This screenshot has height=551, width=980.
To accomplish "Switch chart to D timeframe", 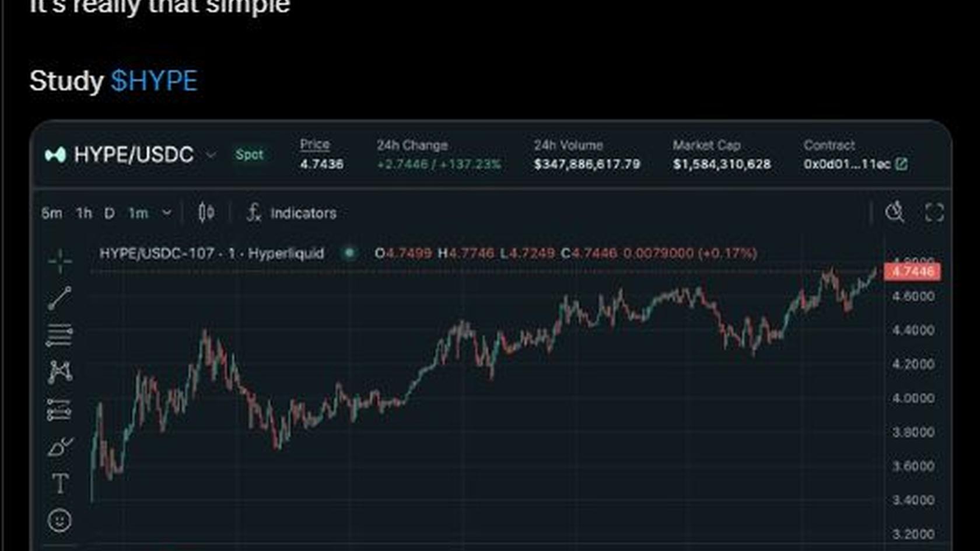I will [109, 213].
